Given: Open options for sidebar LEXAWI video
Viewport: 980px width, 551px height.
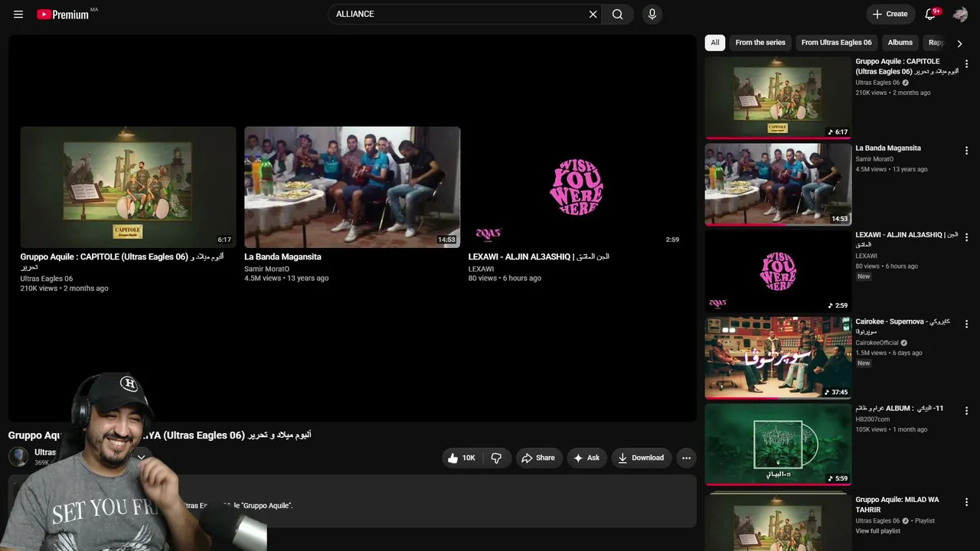Looking at the screenshot, I should pos(966,237).
